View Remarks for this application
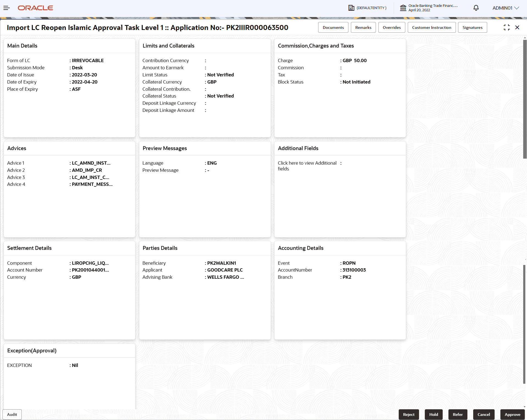Viewport: 527px width, 420px height. [x=363, y=27]
